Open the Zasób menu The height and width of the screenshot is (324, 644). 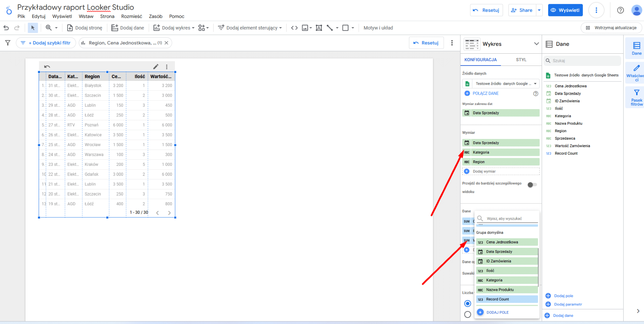tap(156, 16)
